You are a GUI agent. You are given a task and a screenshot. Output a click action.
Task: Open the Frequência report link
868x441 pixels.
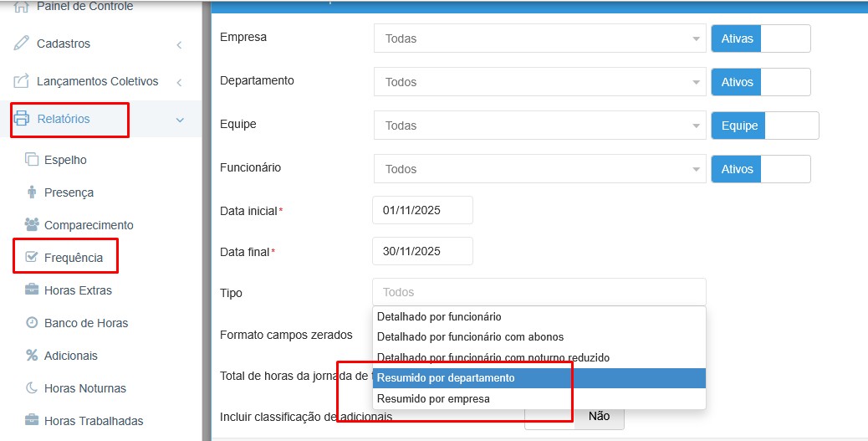click(x=74, y=258)
